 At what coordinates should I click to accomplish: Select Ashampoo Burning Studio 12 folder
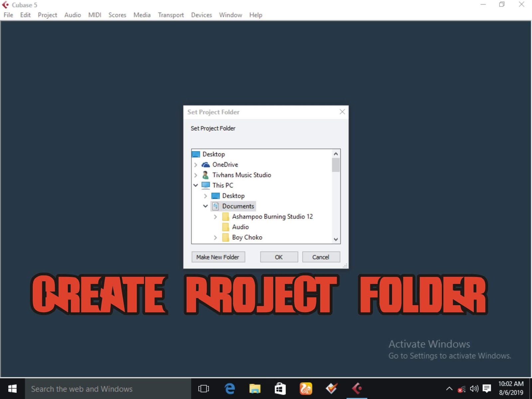(272, 216)
